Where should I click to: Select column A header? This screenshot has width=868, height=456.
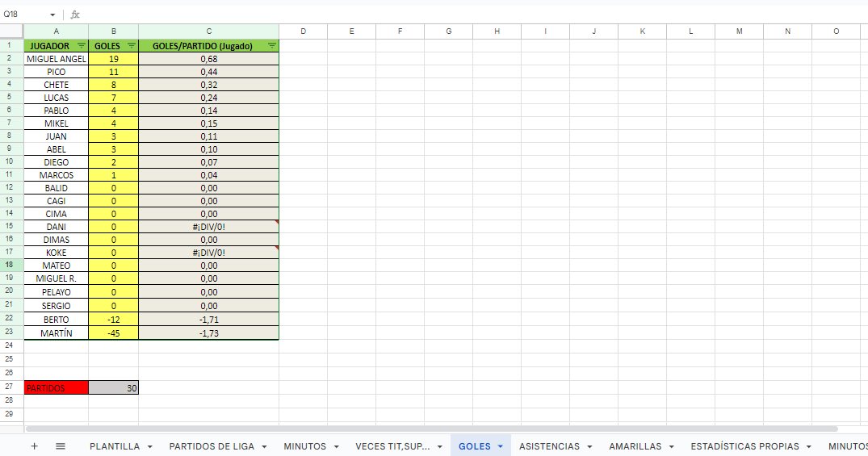pos(56,31)
